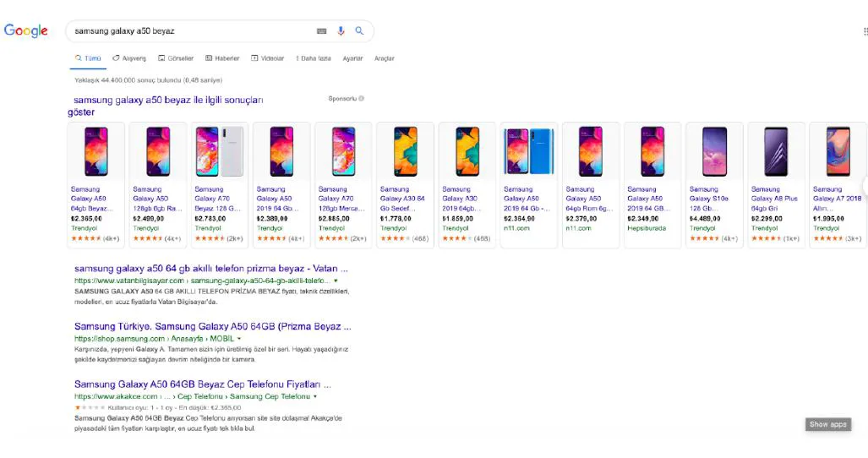Open Akakçe Beyaz Cep Telefonu Fiyatları result

click(x=203, y=384)
